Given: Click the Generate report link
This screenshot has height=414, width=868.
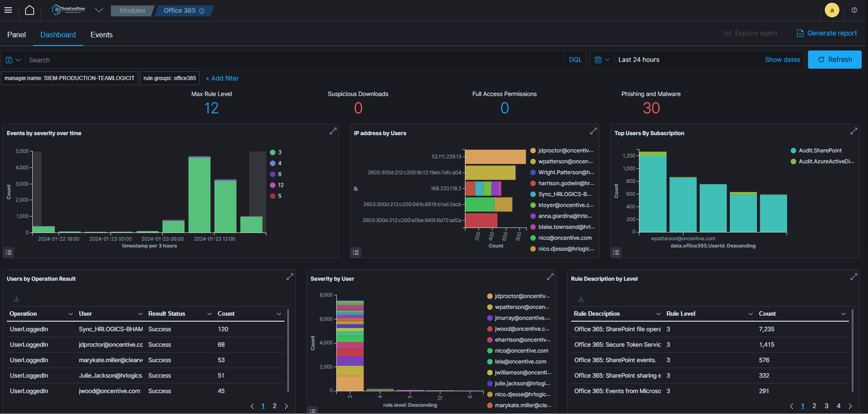Looking at the screenshot, I should [x=827, y=33].
